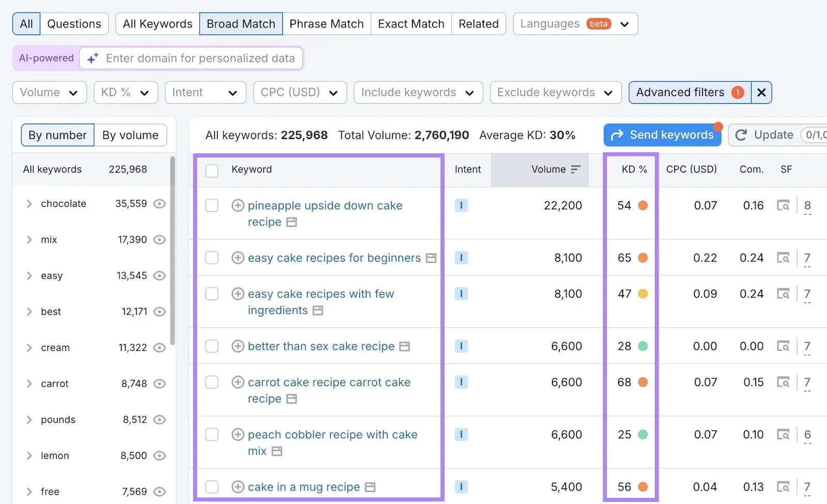
Task: Click the refresh icon on the Update button
Action: point(741,135)
